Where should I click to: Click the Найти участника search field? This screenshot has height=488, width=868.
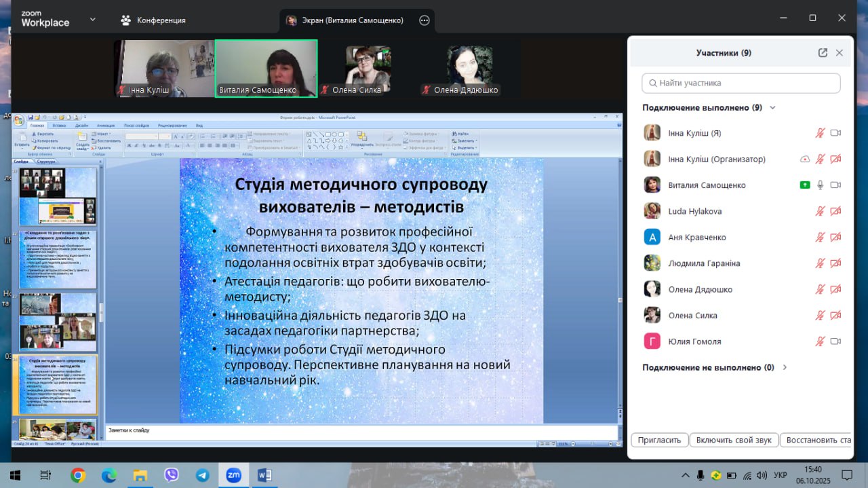point(741,83)
